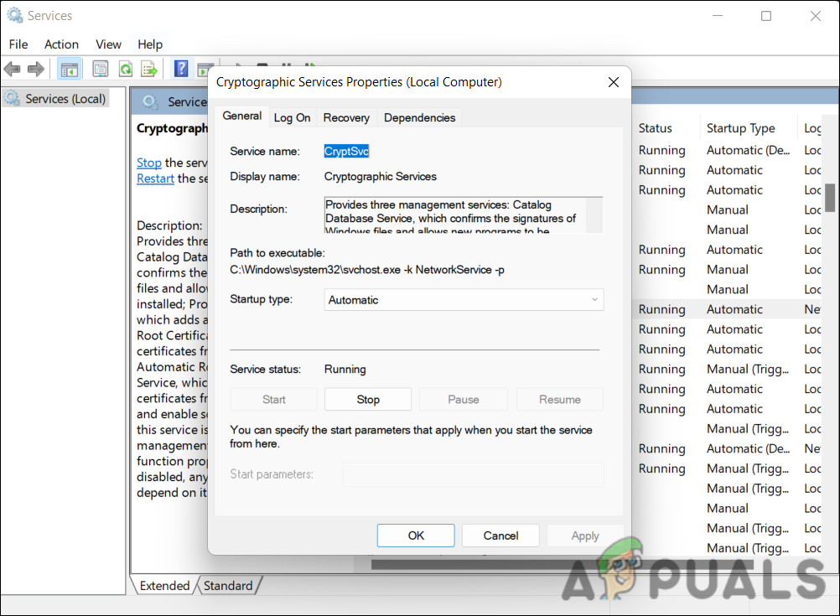Select the Standard view tab
Screen dimensions: 840x616
pos(228,586)
